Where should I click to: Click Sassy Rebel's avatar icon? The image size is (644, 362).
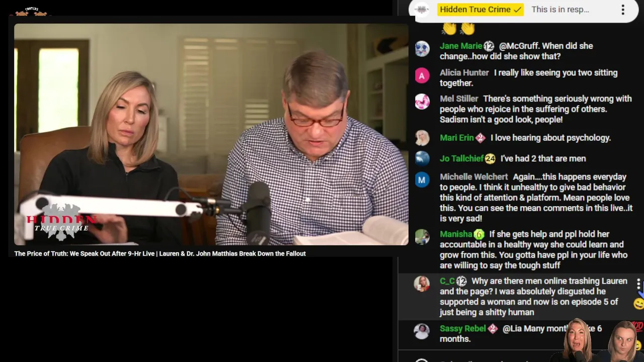click(x=422, y=331)
